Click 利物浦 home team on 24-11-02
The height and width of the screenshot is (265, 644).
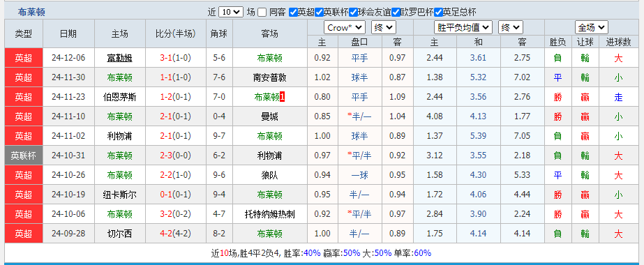point(120,136)
